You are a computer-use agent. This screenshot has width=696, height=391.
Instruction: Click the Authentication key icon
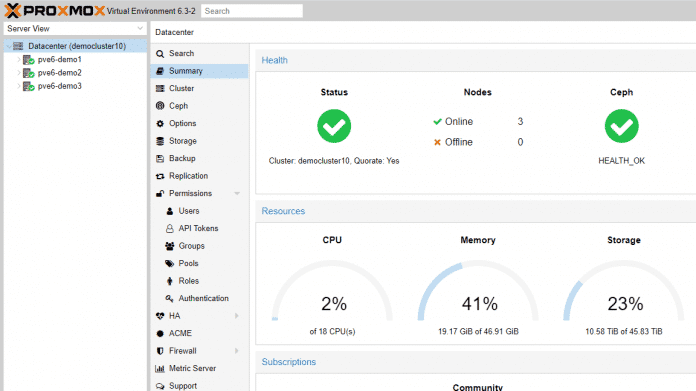tap(170, 298)
